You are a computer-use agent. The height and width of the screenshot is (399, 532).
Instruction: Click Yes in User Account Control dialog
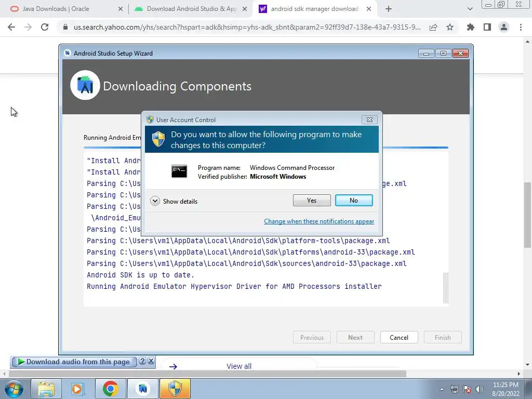[312, 200]
